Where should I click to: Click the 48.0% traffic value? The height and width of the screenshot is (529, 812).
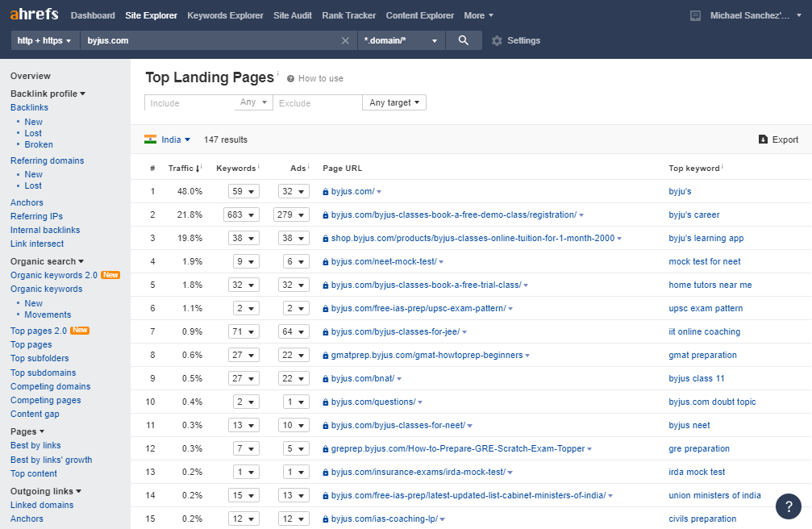pos(189,191)
